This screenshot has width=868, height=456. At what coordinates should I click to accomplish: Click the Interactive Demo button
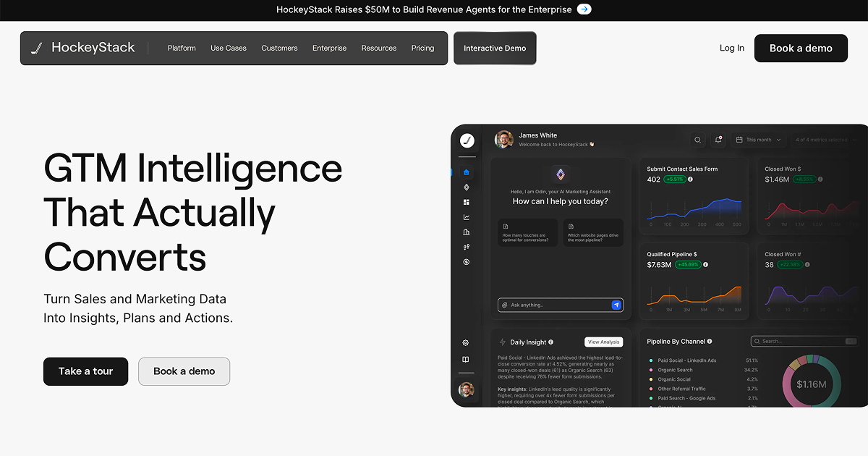pos(495,48)
